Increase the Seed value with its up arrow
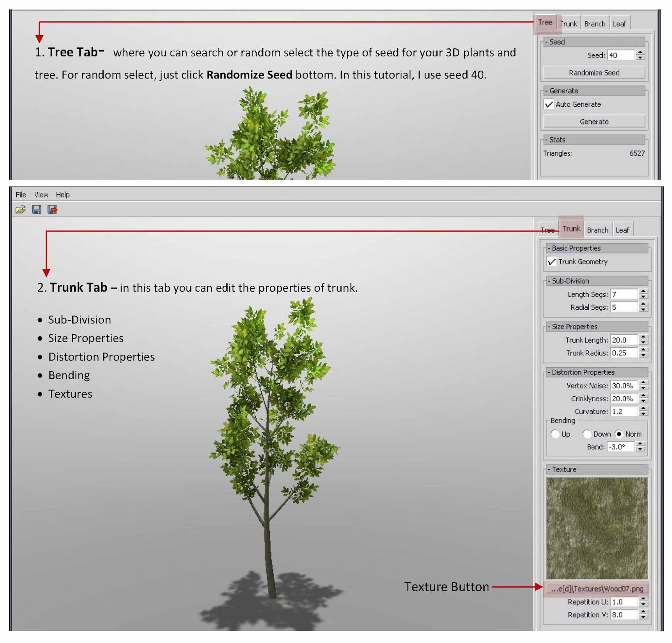Image resolution: width=672 pixels, height=643 pixels. [x=640, y=52]
